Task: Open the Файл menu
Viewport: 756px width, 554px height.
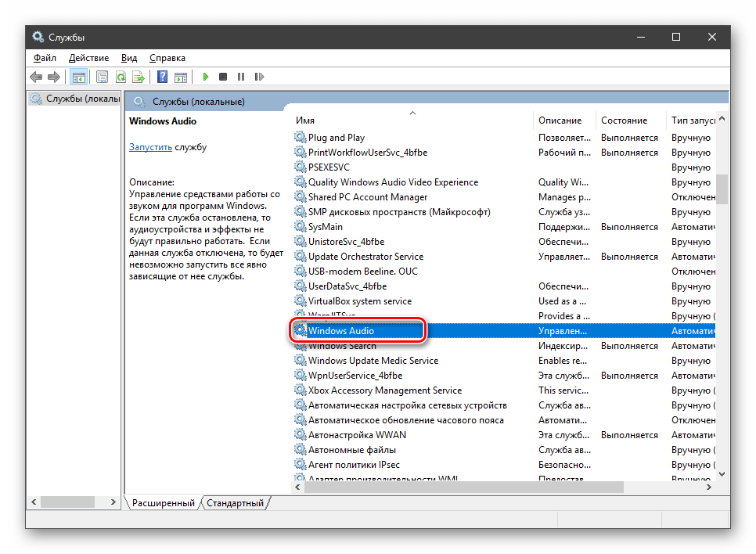Action: pos(45,58)
